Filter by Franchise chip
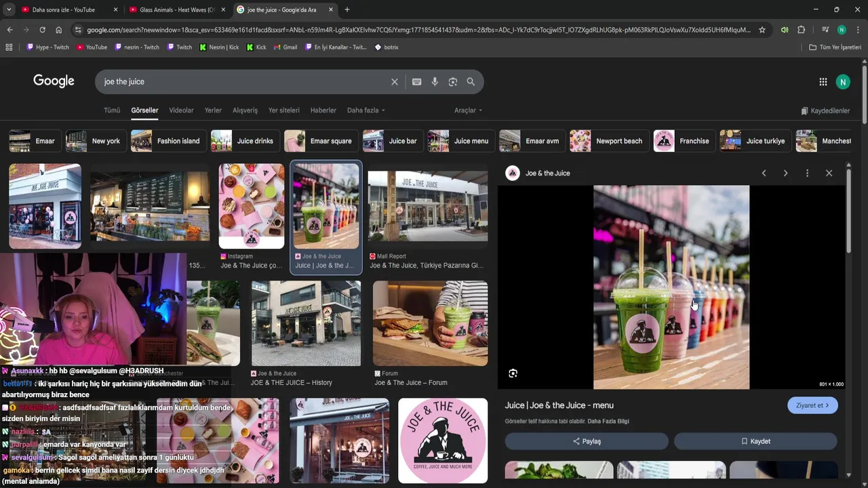 [685, 141]
